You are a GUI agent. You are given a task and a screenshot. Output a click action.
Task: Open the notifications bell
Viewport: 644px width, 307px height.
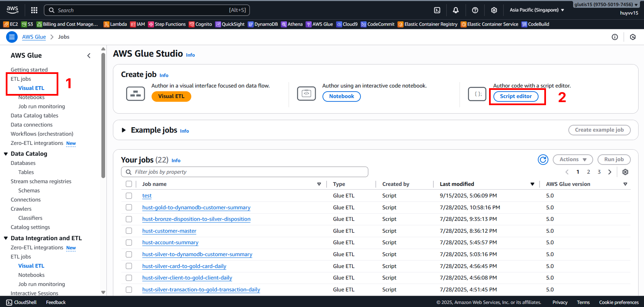tap(456, 10)
